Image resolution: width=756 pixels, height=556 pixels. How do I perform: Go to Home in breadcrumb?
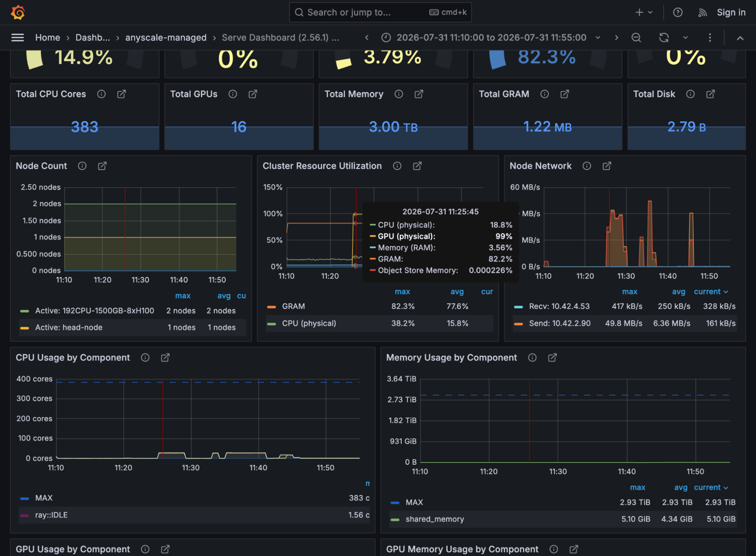(x=48, y=37)
